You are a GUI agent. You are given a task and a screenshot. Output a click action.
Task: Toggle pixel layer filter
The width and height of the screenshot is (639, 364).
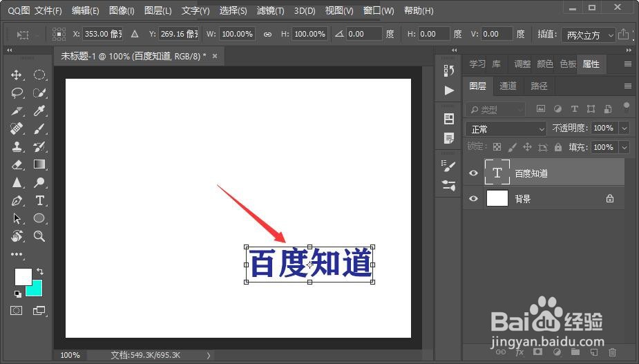tap(541, 109)
